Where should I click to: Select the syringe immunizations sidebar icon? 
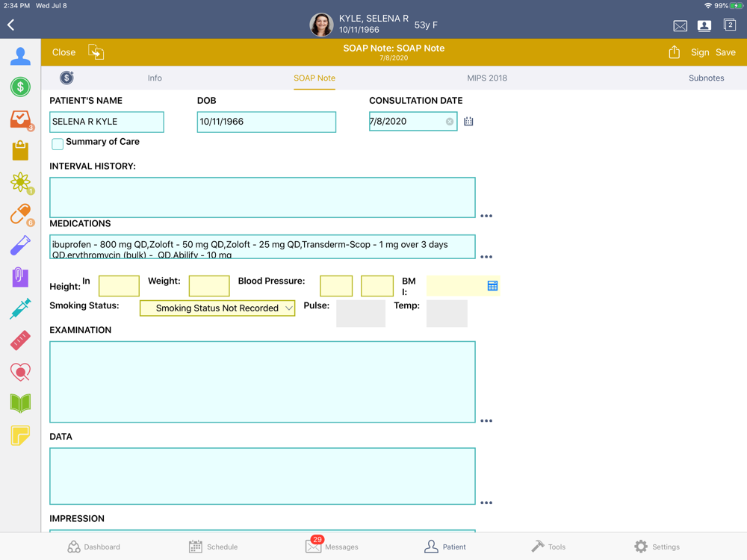point(20,308)
